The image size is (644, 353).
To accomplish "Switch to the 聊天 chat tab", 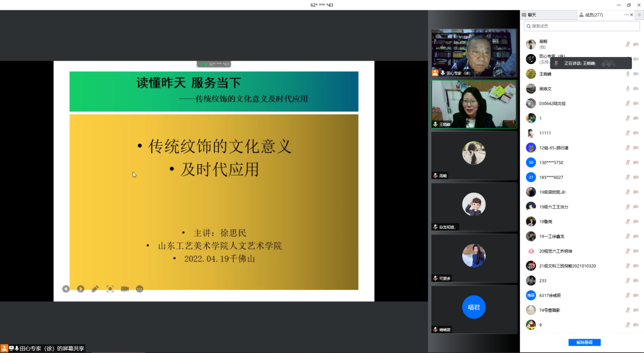I will click(548, 15).
